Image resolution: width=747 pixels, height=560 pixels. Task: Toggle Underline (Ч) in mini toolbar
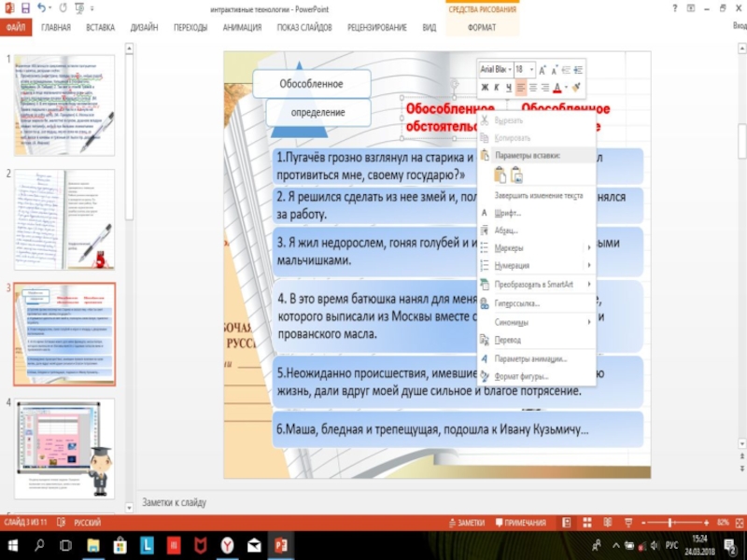tap(510, 87)
